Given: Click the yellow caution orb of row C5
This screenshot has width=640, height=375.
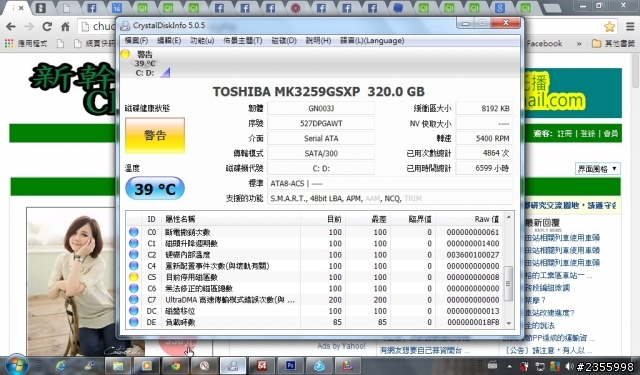Looking at the screenshot, I should 133,277.
